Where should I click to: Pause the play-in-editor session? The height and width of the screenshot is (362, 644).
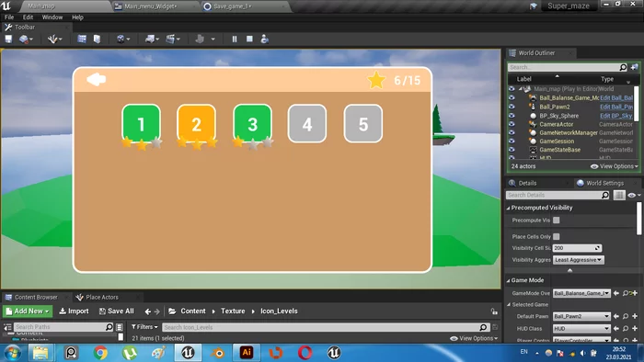coord(235,39)
